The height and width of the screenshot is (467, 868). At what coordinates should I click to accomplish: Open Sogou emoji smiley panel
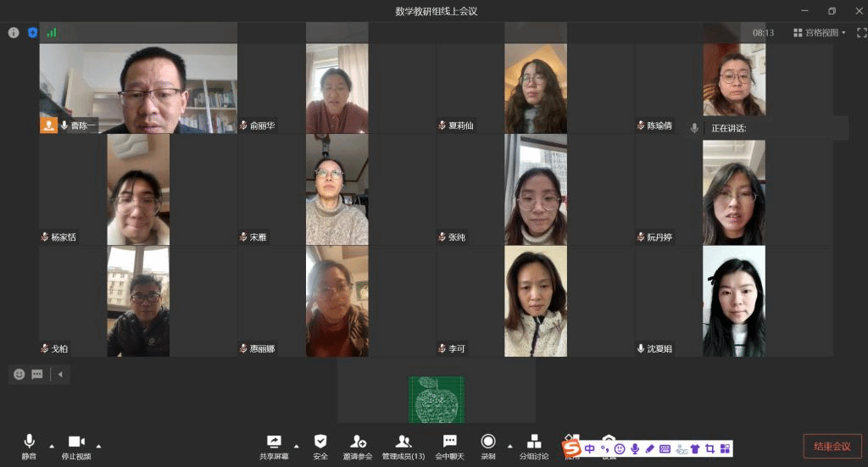tap(620, 448)
